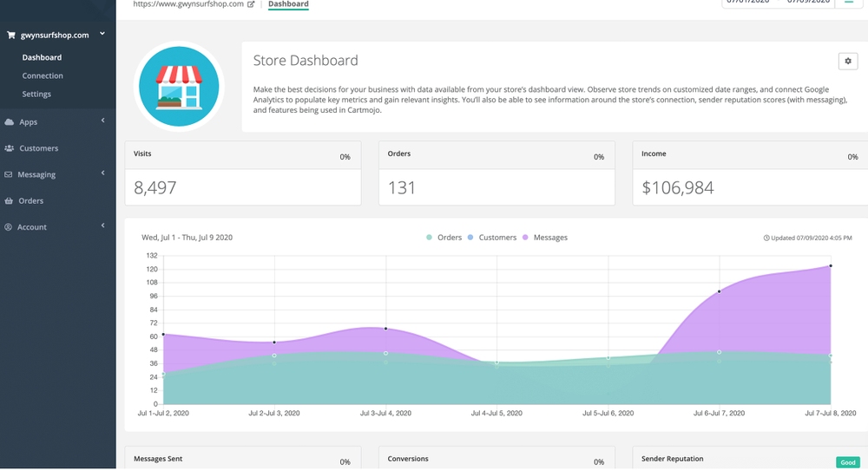Click the store logo thumbnail image
868x470 pixels.
tap(180, 85)
